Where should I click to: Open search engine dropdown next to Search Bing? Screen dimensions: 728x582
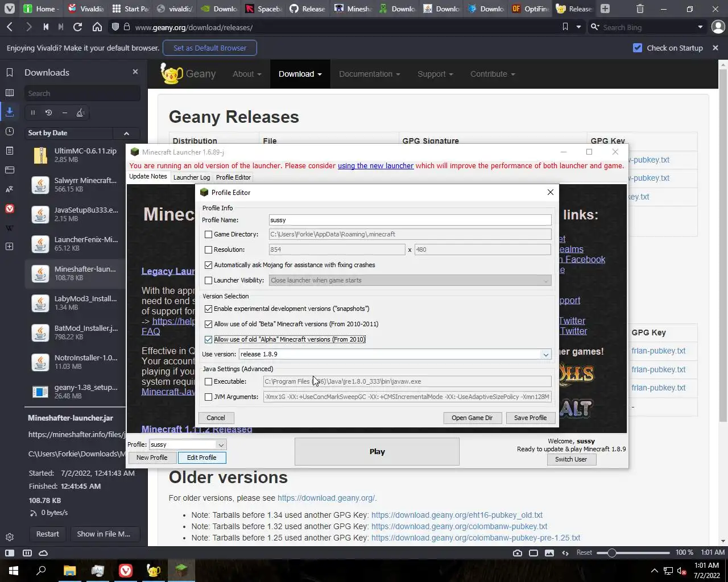(700, 27)
